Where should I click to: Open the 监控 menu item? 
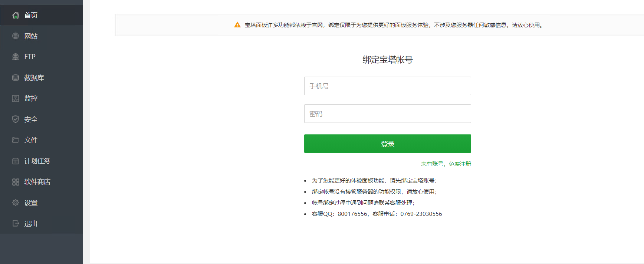tap(31, 98)
